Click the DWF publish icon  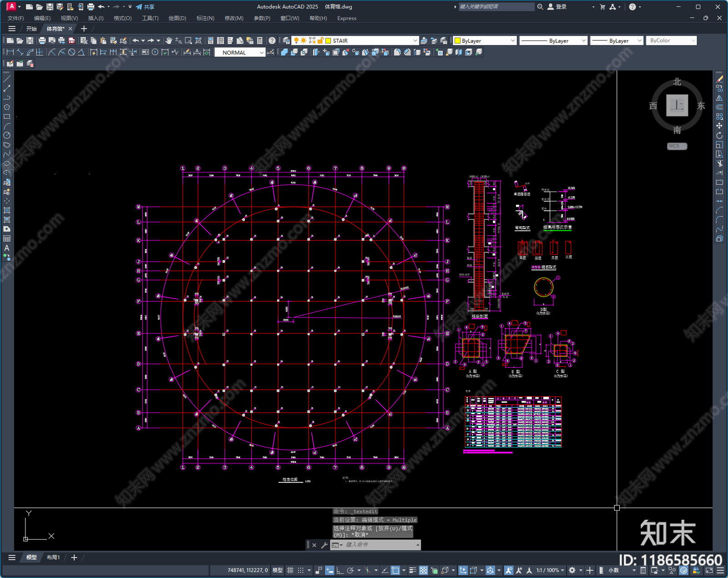pos(71,41)
